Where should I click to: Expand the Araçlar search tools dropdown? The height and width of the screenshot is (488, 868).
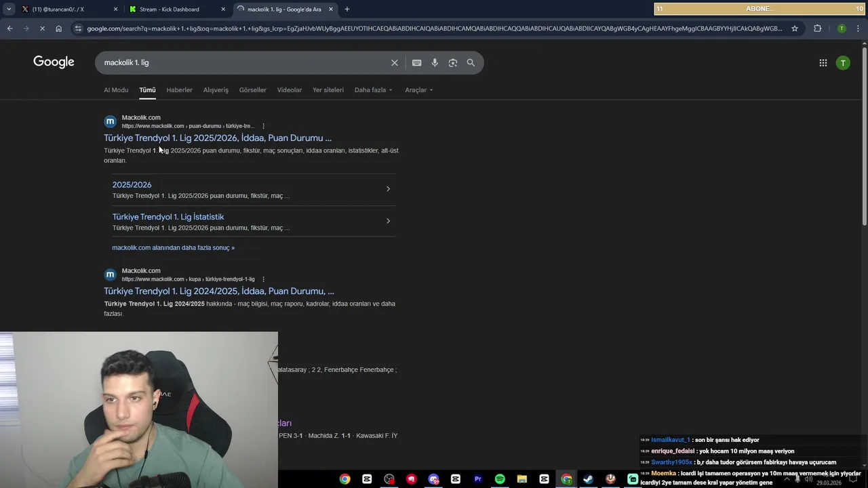point(418,90)
